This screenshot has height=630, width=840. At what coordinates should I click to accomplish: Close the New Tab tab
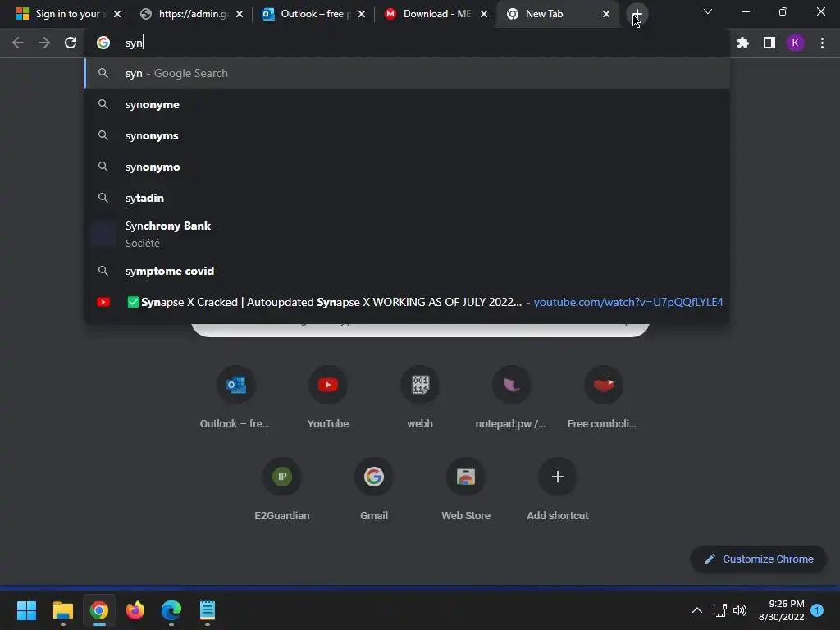(x=606, y=14)
